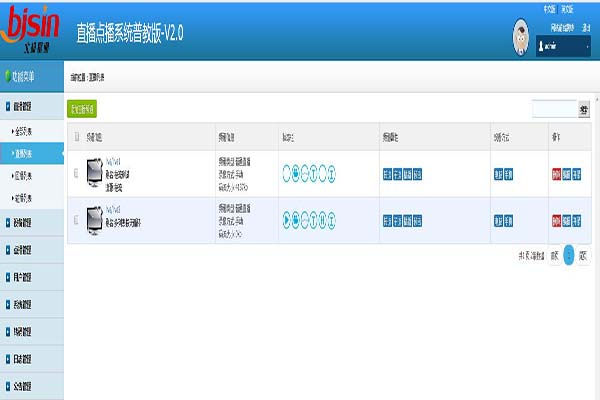Tick the select-all checkbox in table header
The image size is (600, 400).
point(77,137)
